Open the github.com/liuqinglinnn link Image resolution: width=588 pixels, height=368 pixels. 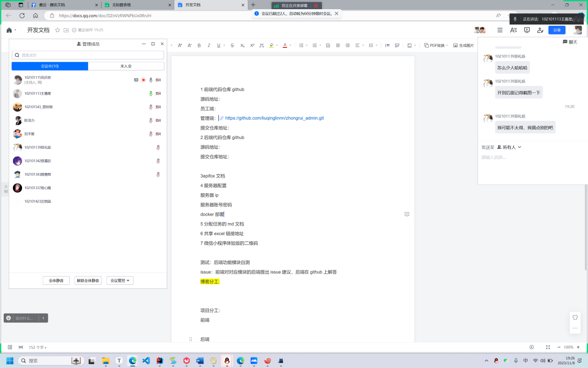274,118
